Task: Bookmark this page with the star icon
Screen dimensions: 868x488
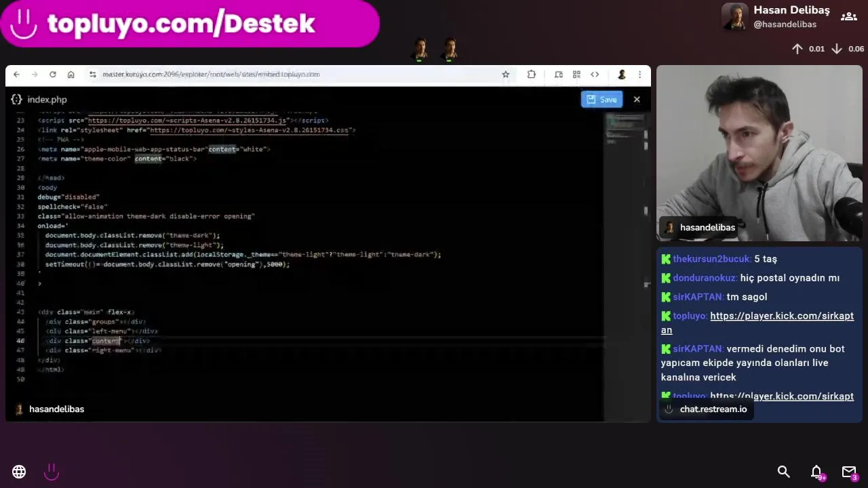Action: click(x=505, y=75)
